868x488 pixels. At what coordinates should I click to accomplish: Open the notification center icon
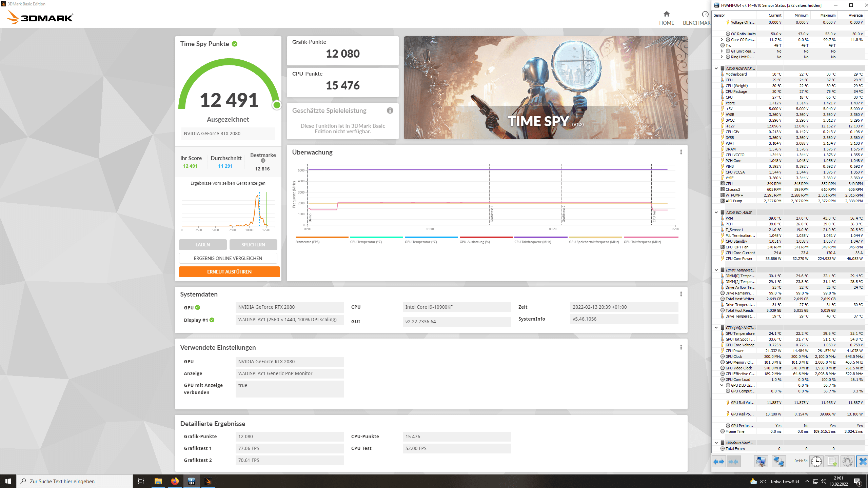pyautogui.click(x=858, y=481)
